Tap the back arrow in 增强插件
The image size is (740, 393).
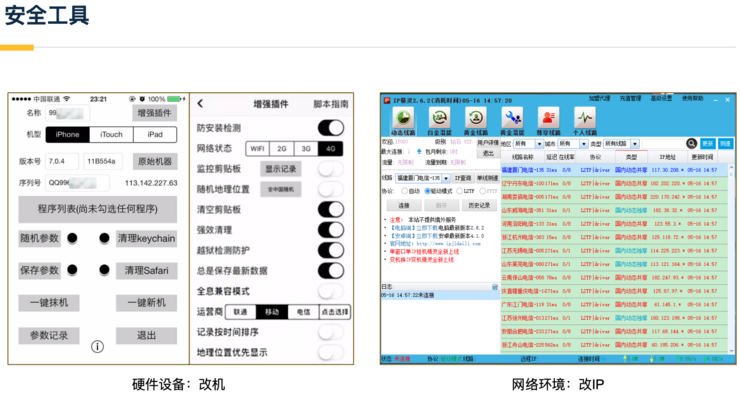[200, 103]
